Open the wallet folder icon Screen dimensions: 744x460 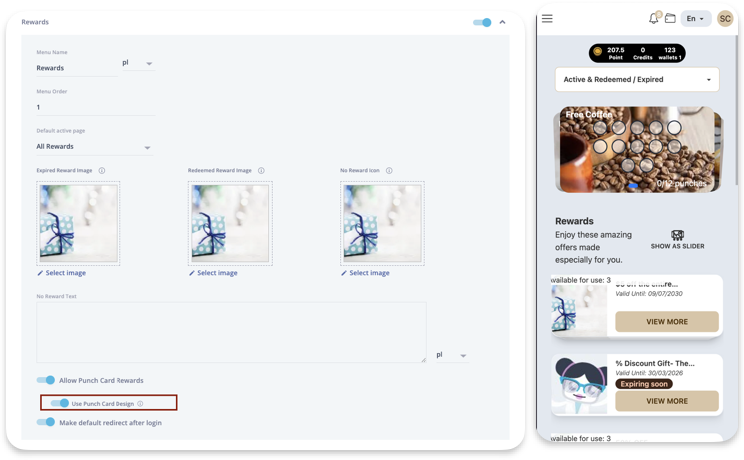pyautogui.click(x=670, y=19)
